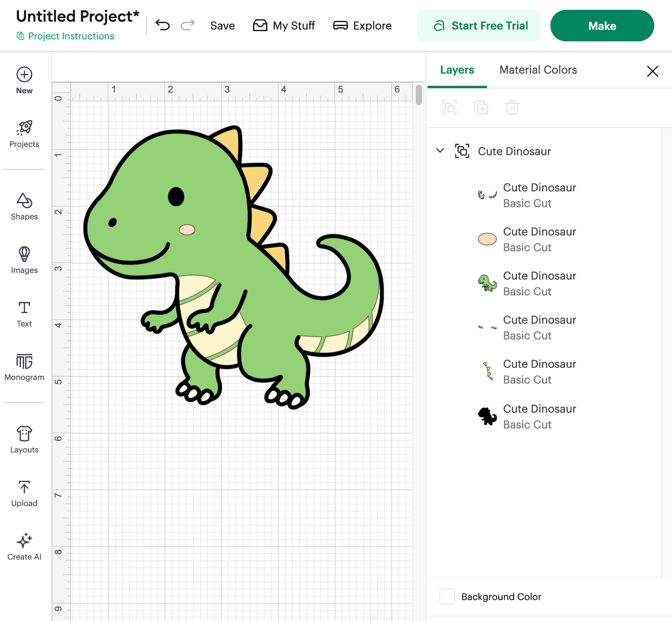Open the Explore menu
The height and width of the screenshot is (621, 672).
point(362,26)
